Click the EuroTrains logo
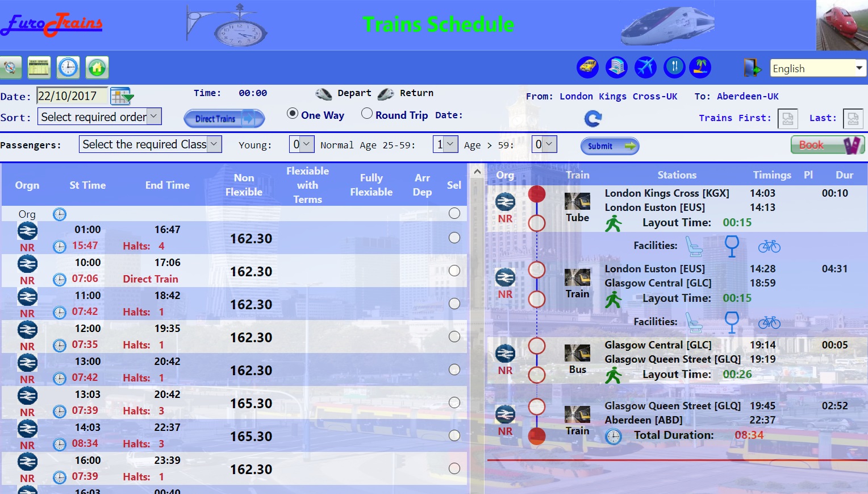Screen dimensions: 868x494 point(52,24)
